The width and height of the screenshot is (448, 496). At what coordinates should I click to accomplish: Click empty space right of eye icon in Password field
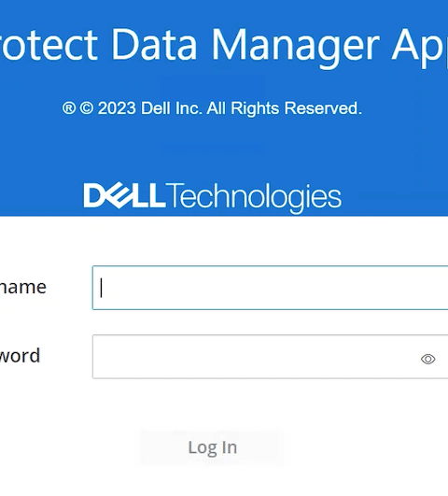click(x=442, y=359)
